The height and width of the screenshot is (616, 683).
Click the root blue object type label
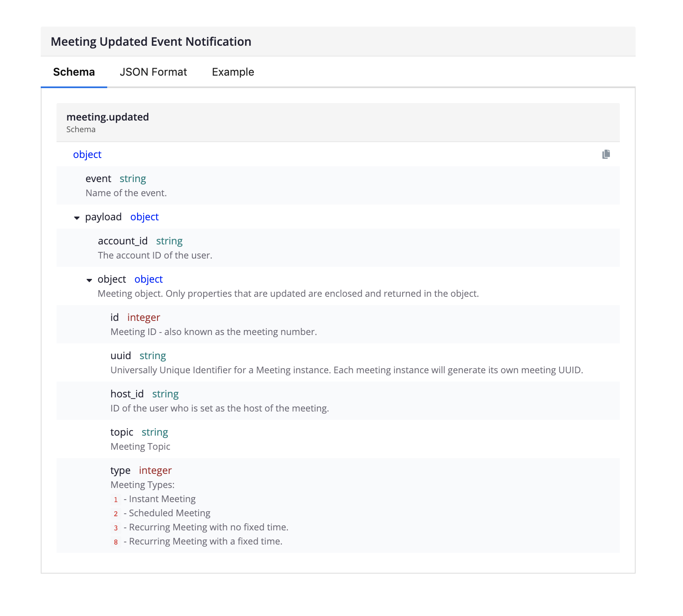click(87, 155)
